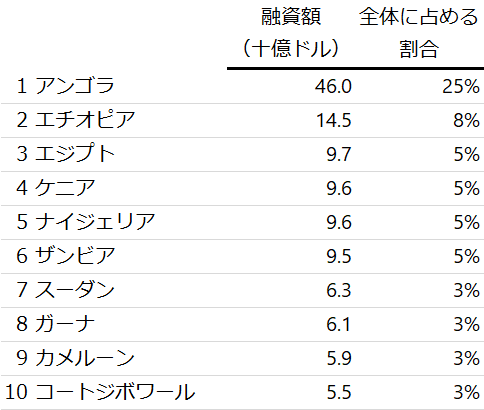Click the ナイジェリア country name
Viewport: 484px width, 410px height.
click(x=95, y=221)
